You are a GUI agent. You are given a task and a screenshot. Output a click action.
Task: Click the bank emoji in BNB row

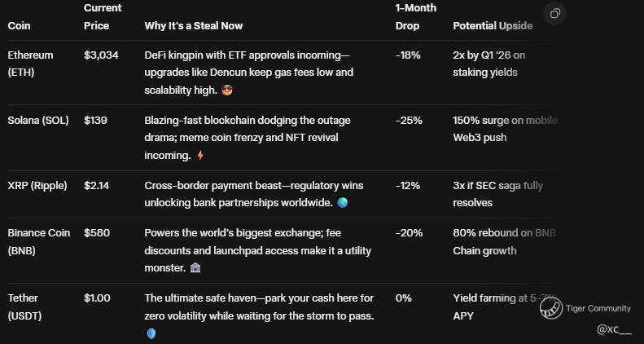pos(195,268)
